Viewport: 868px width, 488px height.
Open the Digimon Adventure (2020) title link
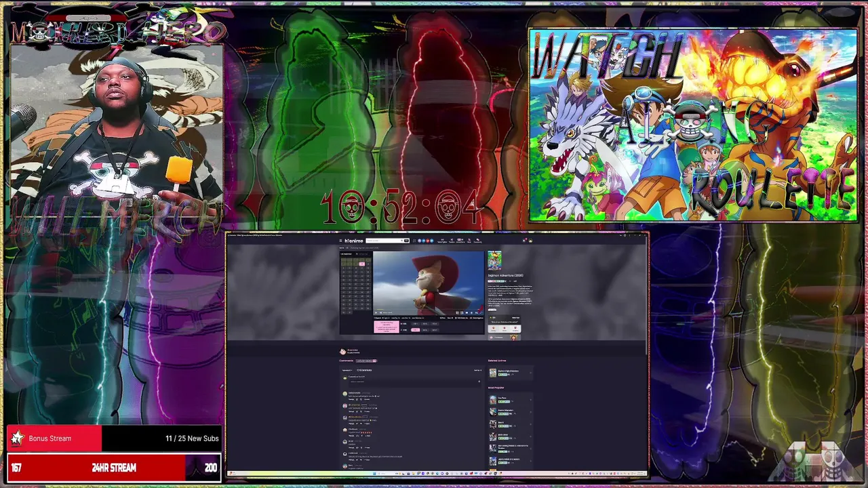click(506, 276)
